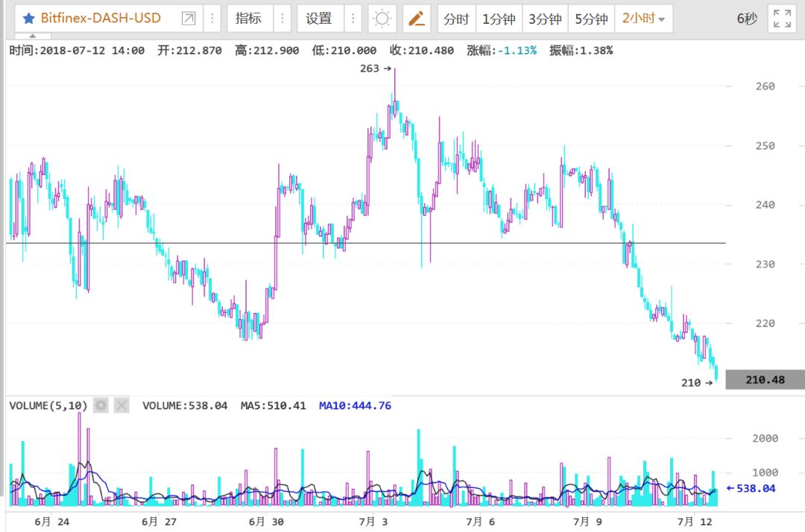Click the 高:212.900 high price

click(267, 50)
